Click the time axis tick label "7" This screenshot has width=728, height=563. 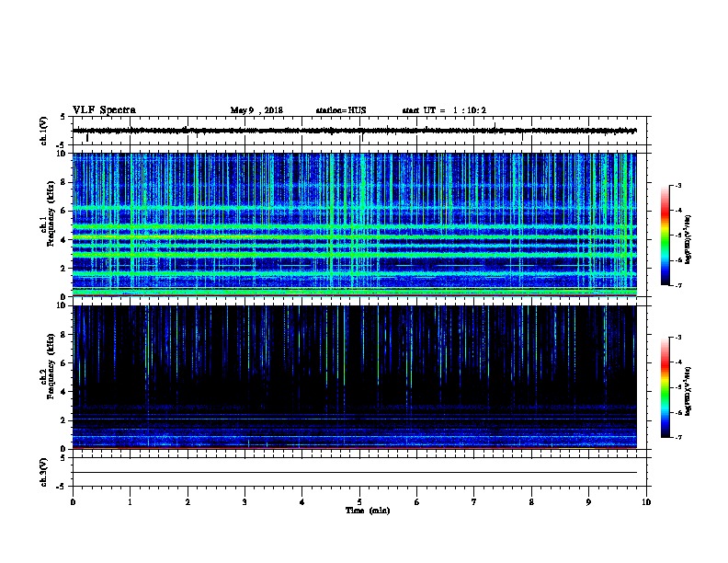(474, 502)
